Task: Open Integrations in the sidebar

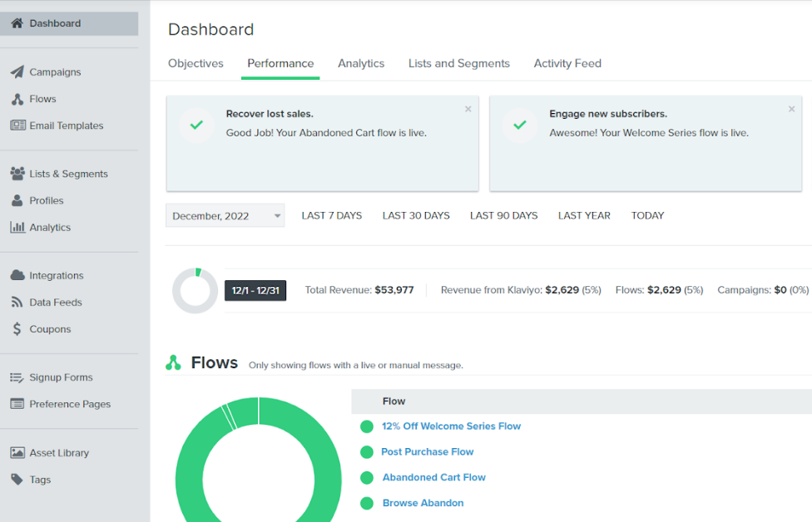Action: point(56,276)
